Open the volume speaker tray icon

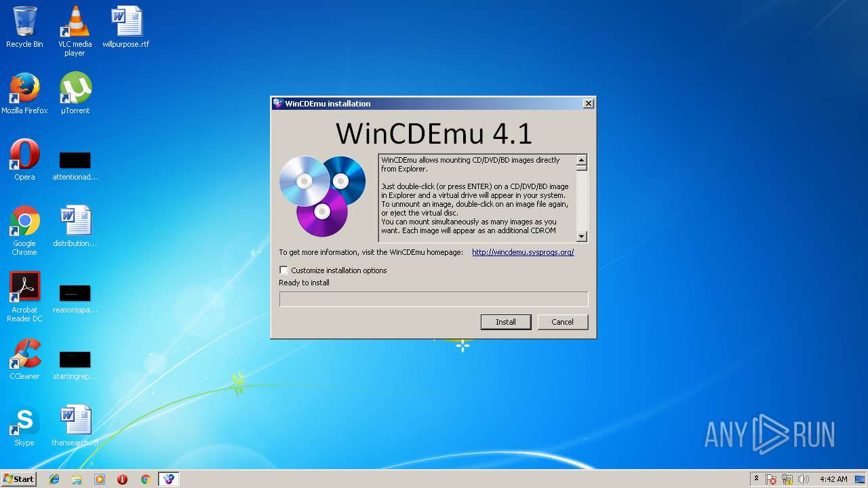(804, 479)
